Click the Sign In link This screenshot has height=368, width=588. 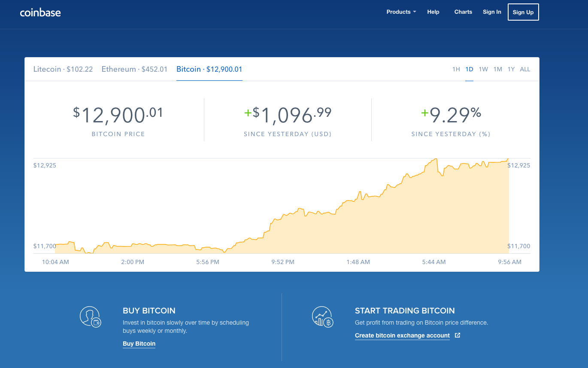pyautogui.click(x=492, y=12)
